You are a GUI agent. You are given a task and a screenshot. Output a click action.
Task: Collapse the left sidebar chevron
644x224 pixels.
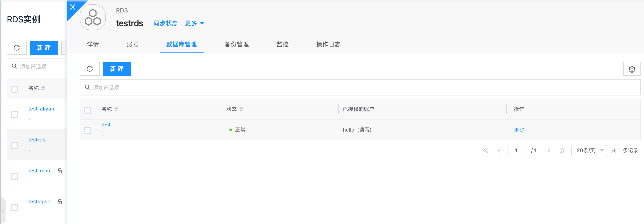pos(3,210)
